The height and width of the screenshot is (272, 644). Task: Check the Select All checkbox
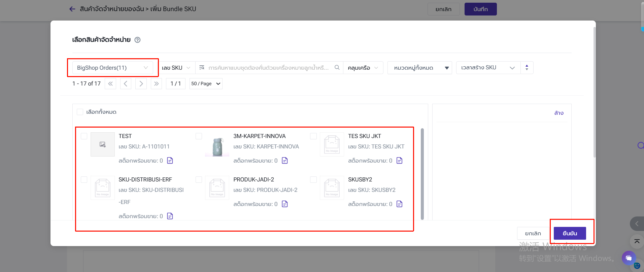[x=80, y=112]
